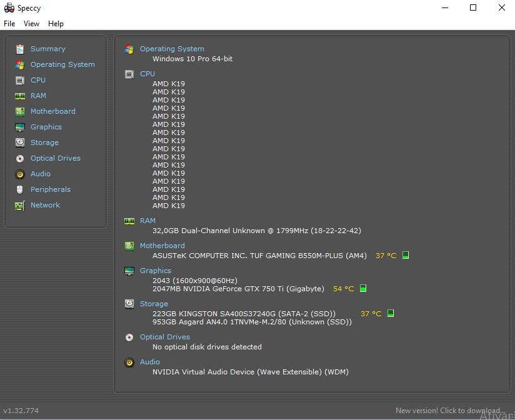515x420 pixels.
Task: Click the RAM heading link in summary
Action: (x=147, y=221)
